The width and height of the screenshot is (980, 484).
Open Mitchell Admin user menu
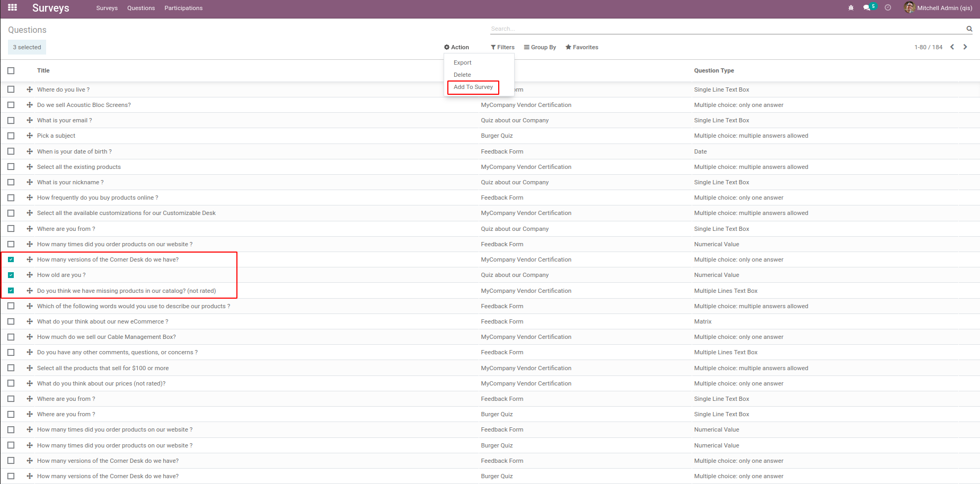point(938,8)
